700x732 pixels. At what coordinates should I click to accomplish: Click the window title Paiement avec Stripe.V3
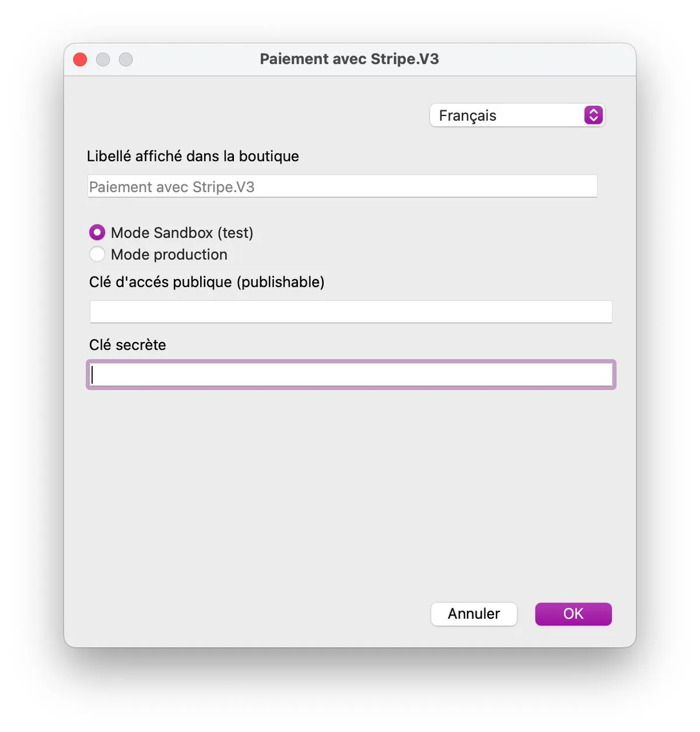(x=349, y=59)
